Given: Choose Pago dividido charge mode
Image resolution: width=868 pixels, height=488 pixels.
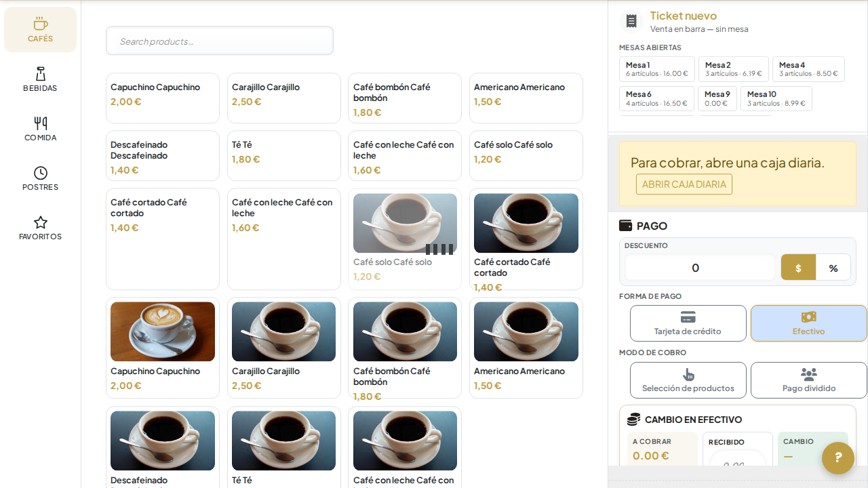Looking at the screenshot, I should (809, 380).
